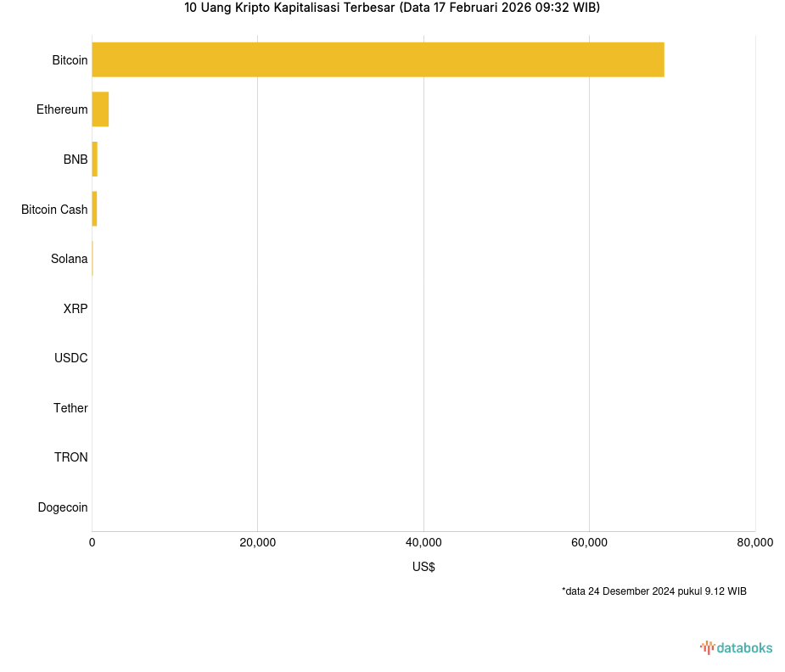Click the Ethereum axis label
Screen dimensions: 785x672
tap(62, 109)
